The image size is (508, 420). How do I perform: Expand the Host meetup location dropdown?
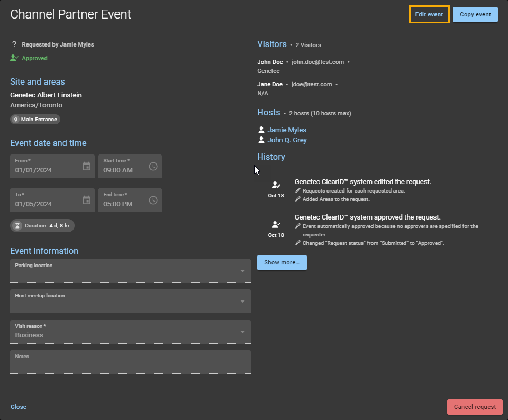coord(242,302)
